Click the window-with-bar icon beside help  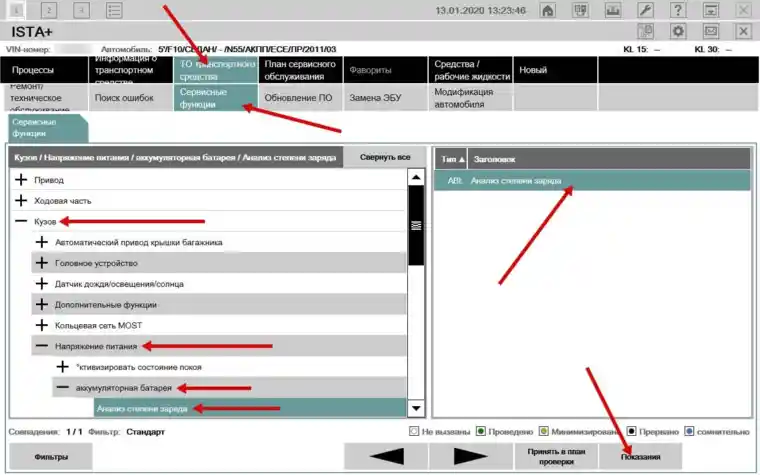[x=711, y=10]
